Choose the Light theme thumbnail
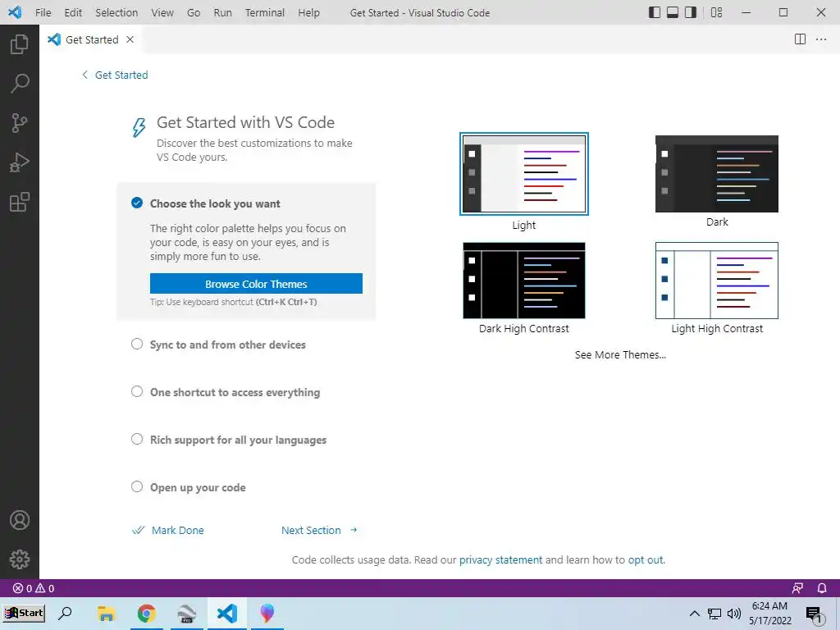 click(x=524, y=174)
